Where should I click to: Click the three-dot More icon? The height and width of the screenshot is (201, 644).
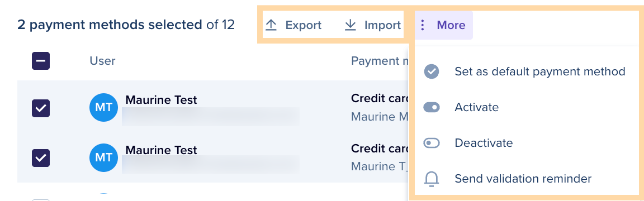(423, 26)
